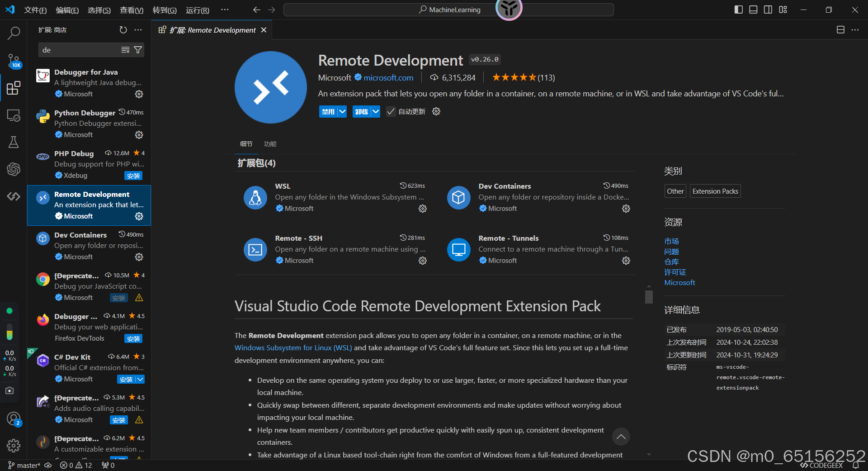Click the 禁用 disable button

[328, 111]
